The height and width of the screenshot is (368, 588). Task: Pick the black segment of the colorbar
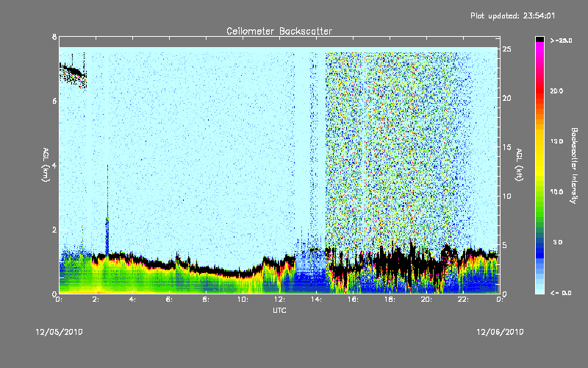pyautogui.click(x=539, y=39)
